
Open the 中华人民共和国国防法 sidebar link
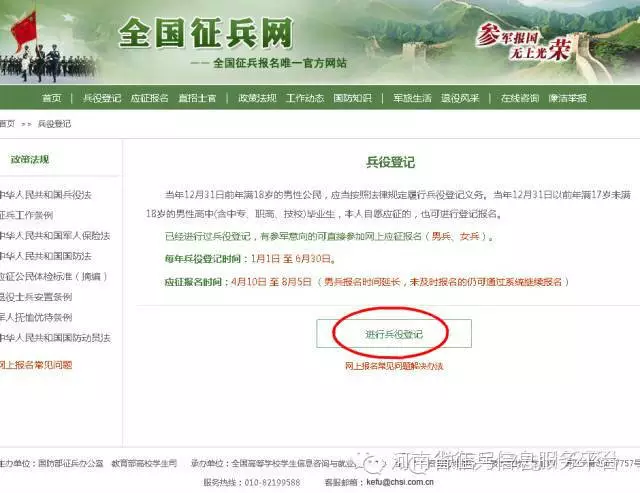[x=45, y=256]
